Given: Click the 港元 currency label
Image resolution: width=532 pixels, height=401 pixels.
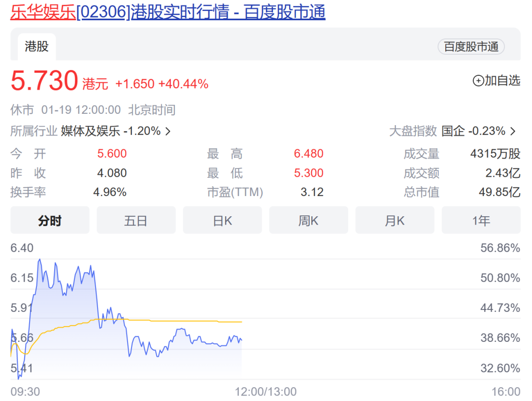Looking at the screenshot, I should (x=95, y=84).
